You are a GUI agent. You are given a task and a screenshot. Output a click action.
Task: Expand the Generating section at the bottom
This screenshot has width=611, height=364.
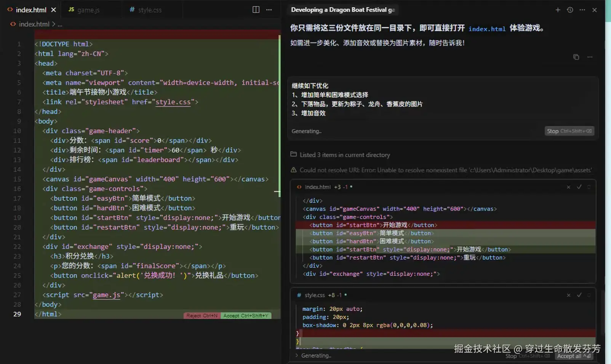297,355
